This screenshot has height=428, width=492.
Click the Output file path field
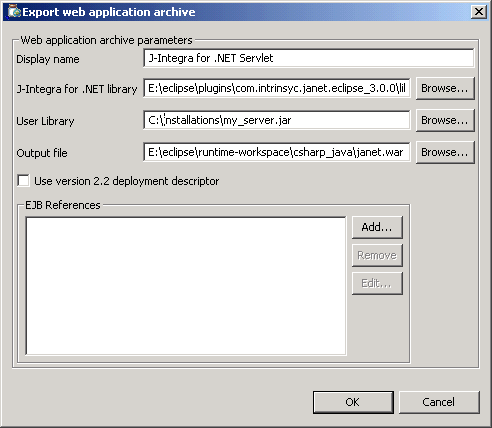[277, 152]
